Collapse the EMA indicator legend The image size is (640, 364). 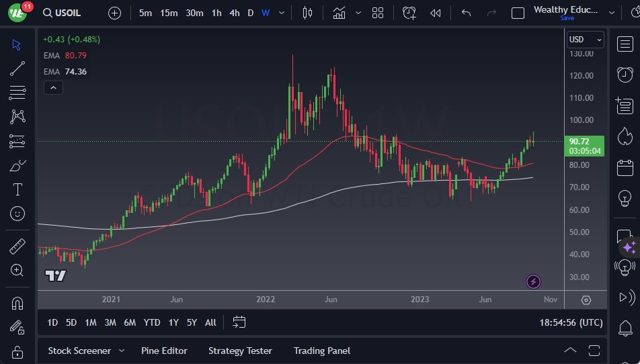click(52, 87)
